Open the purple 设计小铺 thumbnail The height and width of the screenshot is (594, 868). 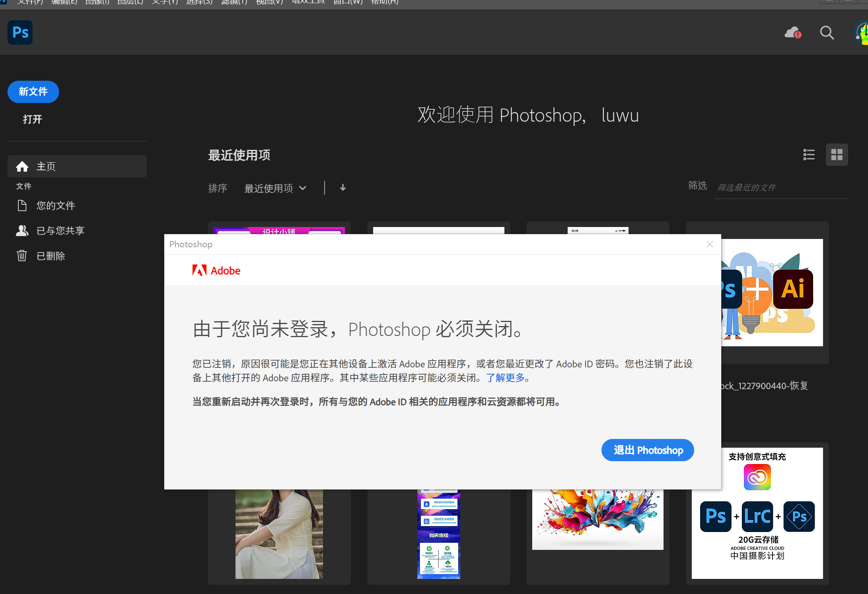coord(279,231)
